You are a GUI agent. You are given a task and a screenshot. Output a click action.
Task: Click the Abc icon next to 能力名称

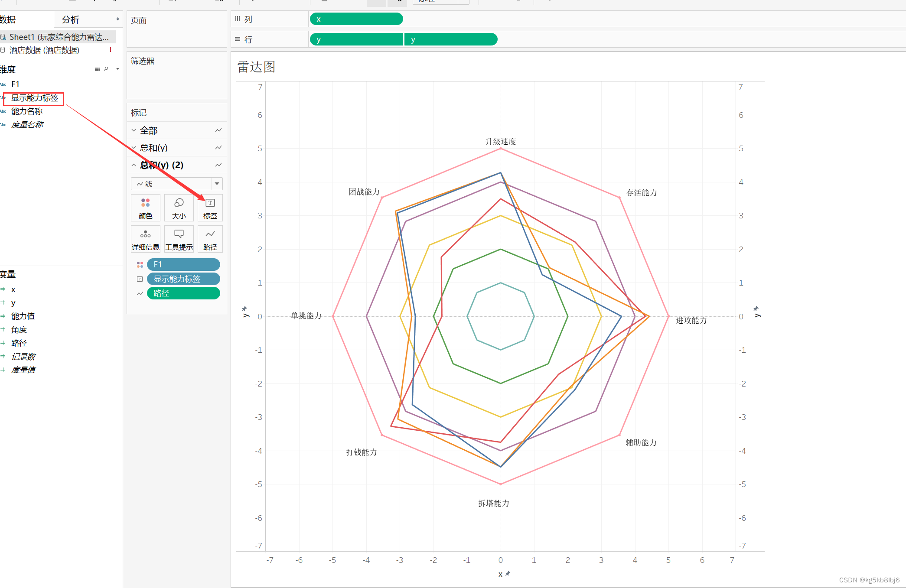pyautogui.click(x=3, y=111)
